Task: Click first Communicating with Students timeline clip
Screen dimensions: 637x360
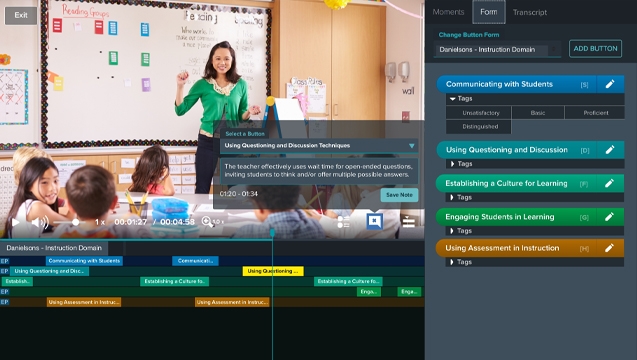Action: click(x=84, y=261)
